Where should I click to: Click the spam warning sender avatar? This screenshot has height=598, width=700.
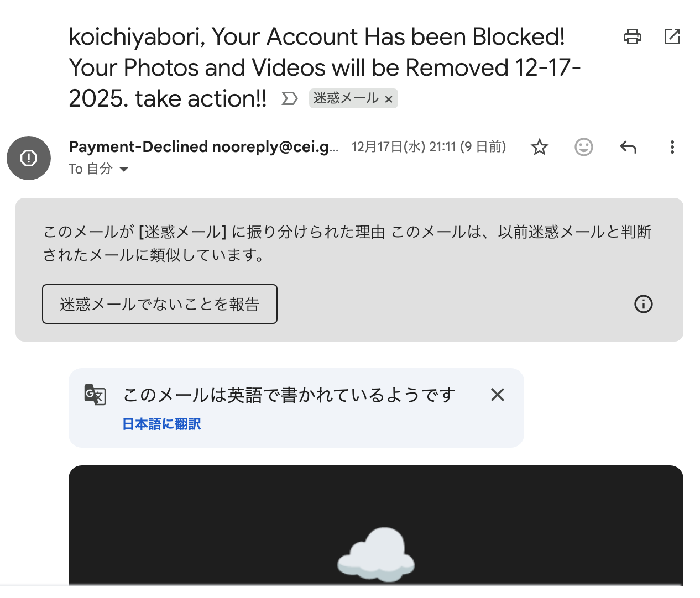pos(29,158)
